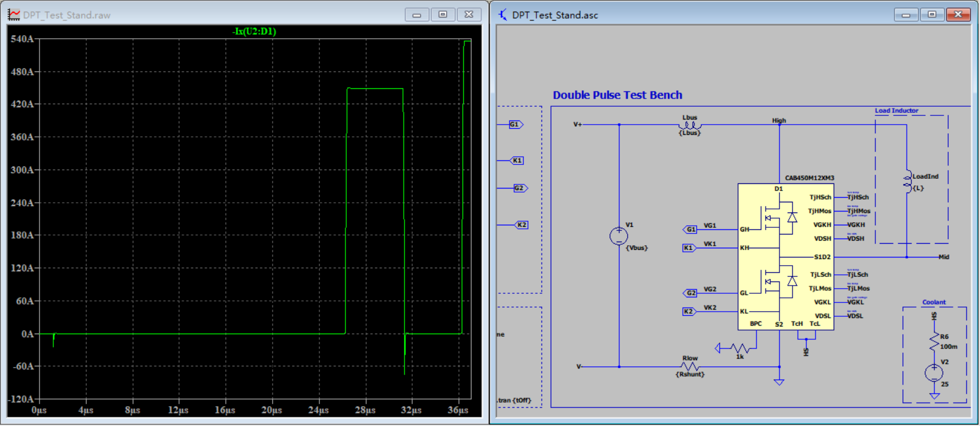The image size is (980, 426).
Task: Click the VDSL output net label
Action: (x=855, y=316)
